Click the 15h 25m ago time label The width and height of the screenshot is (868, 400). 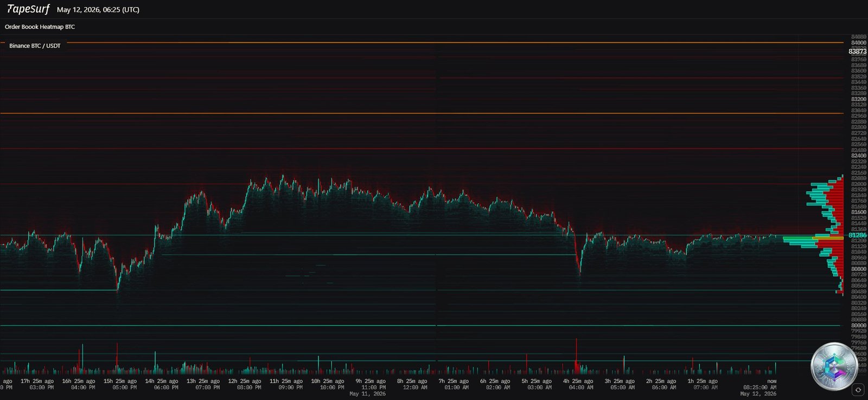120,381
